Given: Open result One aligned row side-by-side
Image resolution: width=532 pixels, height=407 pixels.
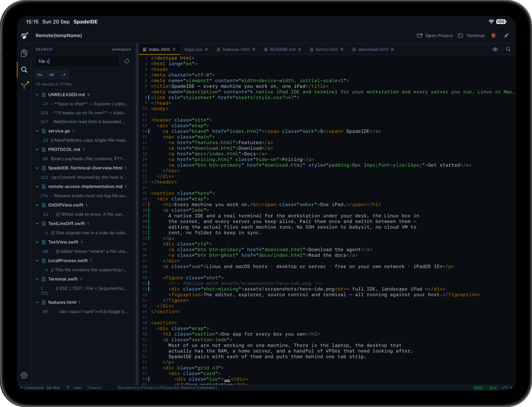Looking at the screenshot, I should [x=84, y=233].
